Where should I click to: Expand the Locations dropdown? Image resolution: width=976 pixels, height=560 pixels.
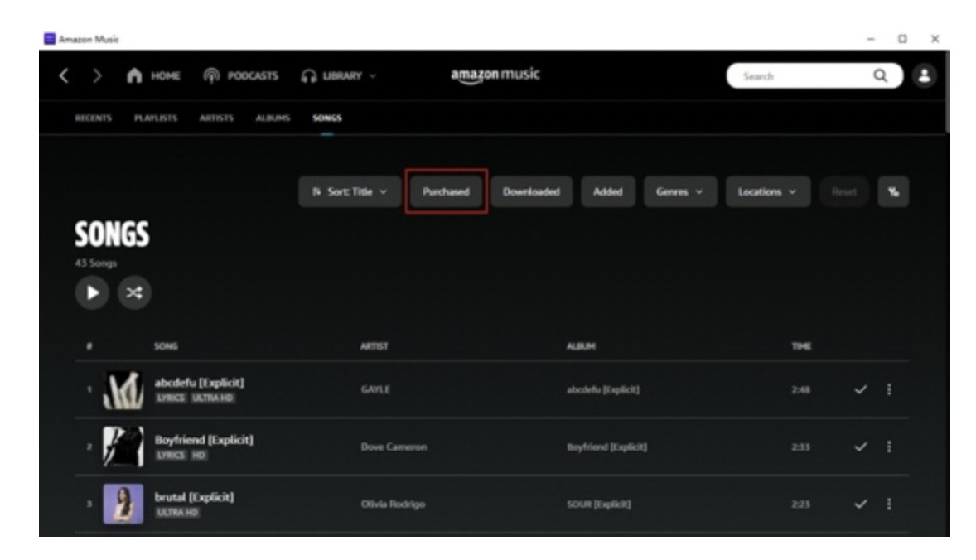pyautogui.click(x=768, y=191)
